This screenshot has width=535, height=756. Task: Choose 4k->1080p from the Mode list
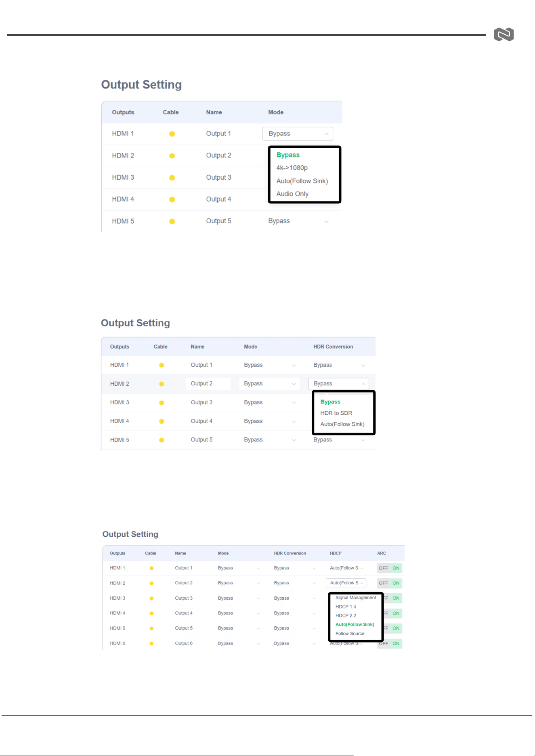pos(292,168)
